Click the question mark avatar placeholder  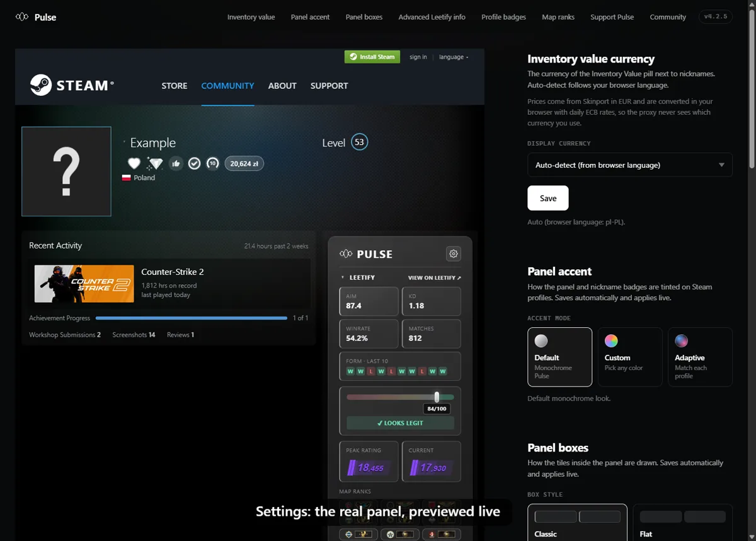click(x=66, y=172)
